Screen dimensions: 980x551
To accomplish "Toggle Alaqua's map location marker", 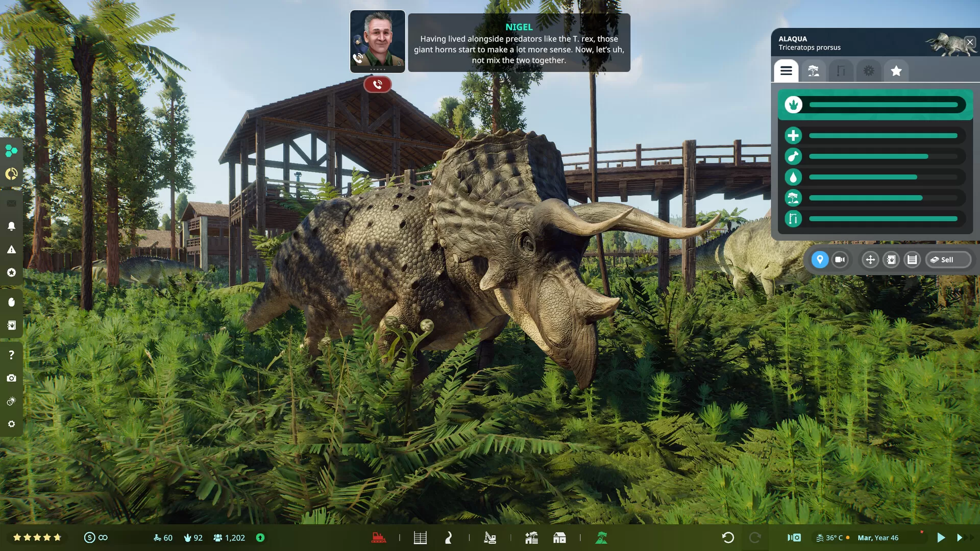I will (819, 260).
